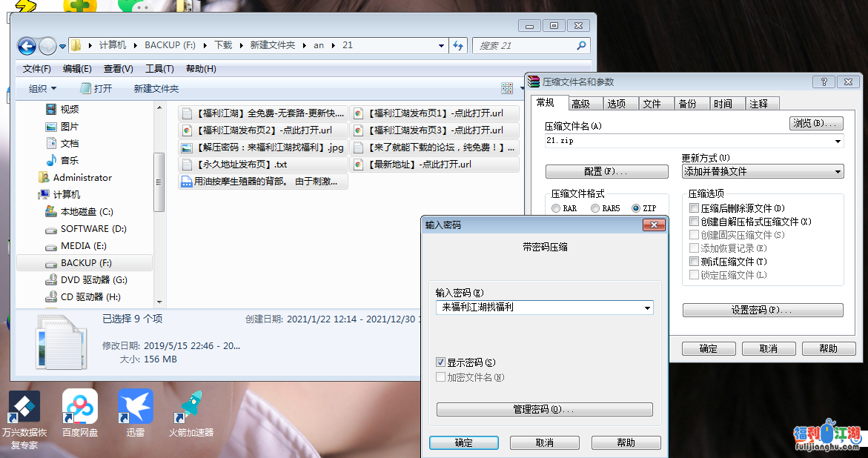Open the 输入密码 combo box dropdown arrow

[647, 308]
